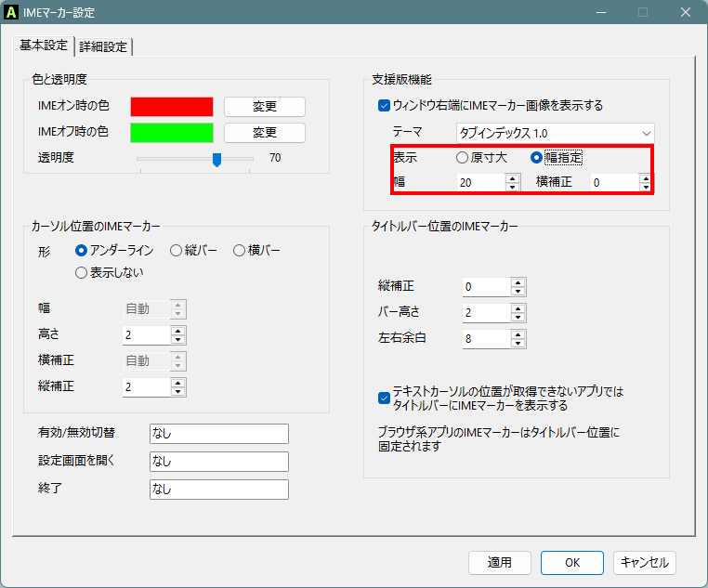This screenshot has width=708, height=588.
Task: Click the バー高さ field
Action: tap(486, 313)
